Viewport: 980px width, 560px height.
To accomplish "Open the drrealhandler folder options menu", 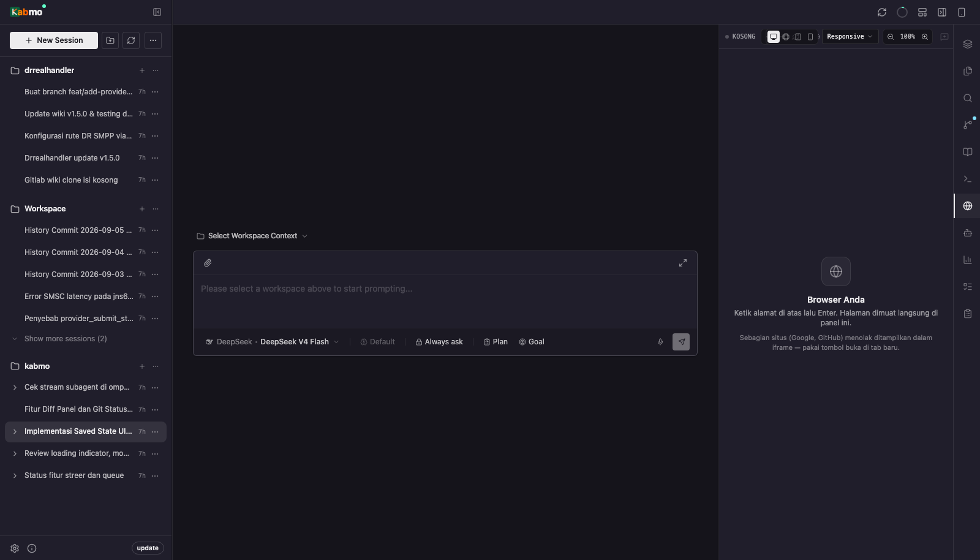I will 156,70.
